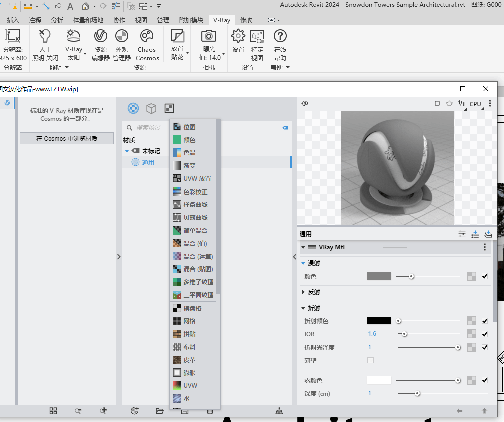
Task: Click 在 Cosmos 中浏览材质 button
Action: coord(67,138)
